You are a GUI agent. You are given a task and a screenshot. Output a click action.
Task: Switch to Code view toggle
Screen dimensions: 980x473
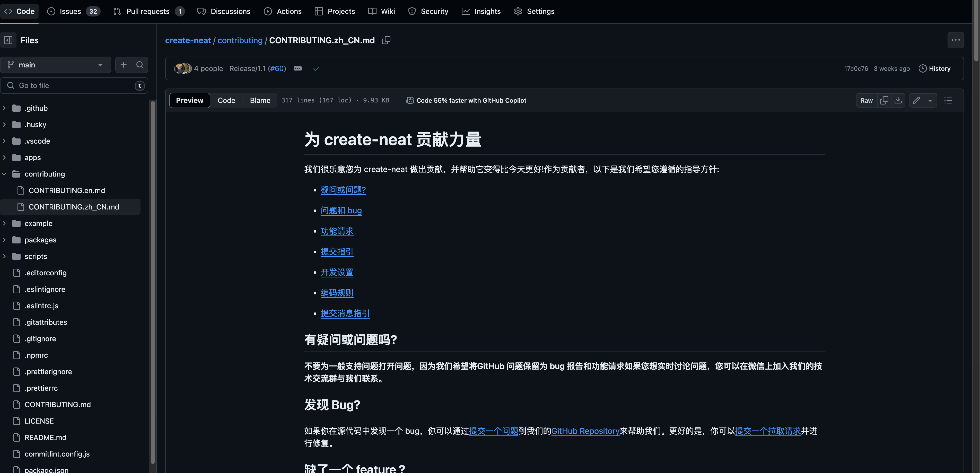point(226,100)
